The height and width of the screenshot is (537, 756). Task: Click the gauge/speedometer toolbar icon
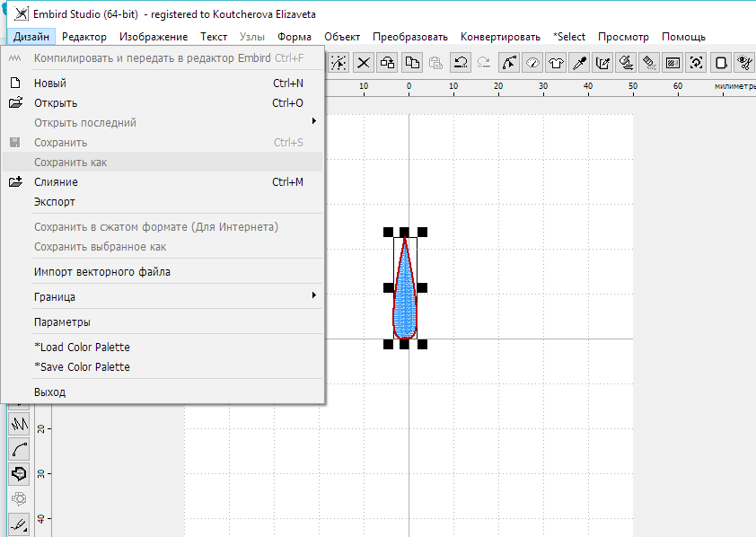click(x=532, y=63)
